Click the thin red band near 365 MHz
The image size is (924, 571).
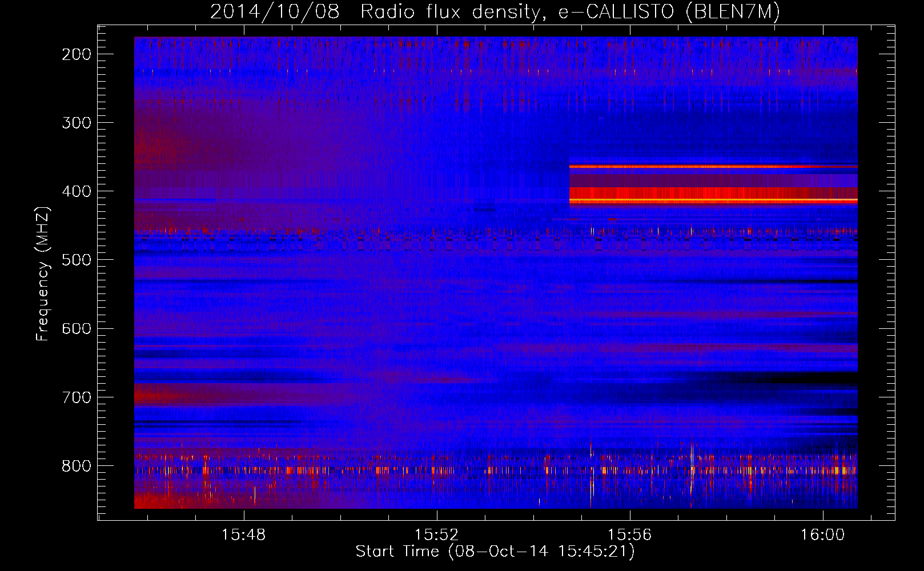pyautogui.click(x=713, y=167)
